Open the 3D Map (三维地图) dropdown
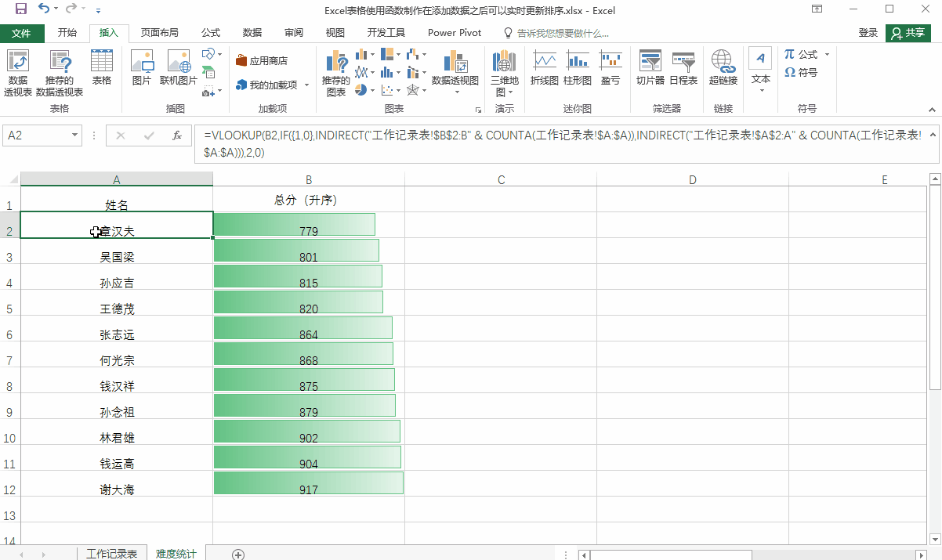The image size is (942, 560). point(504,74)
